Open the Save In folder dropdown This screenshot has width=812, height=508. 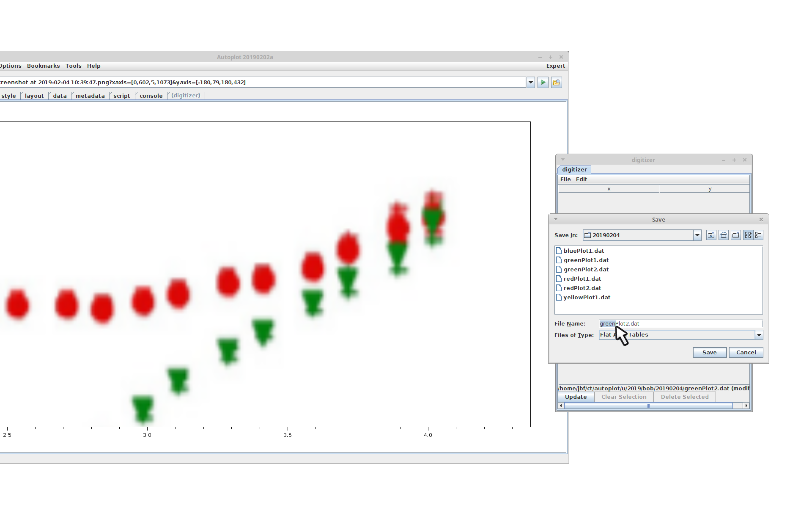pos(697,235)
